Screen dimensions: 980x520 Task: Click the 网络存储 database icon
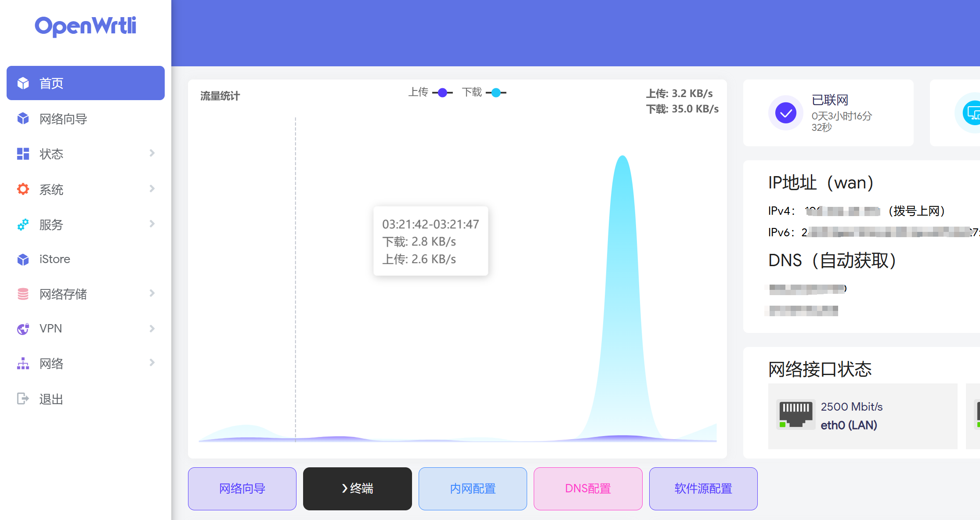coord(23,294)
